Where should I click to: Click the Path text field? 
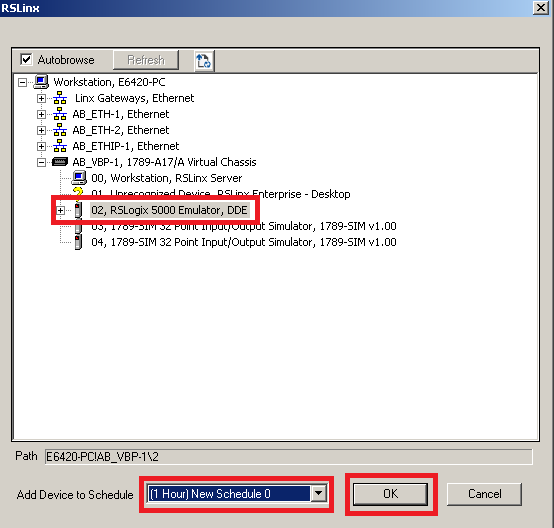click(x=288, y=457)
